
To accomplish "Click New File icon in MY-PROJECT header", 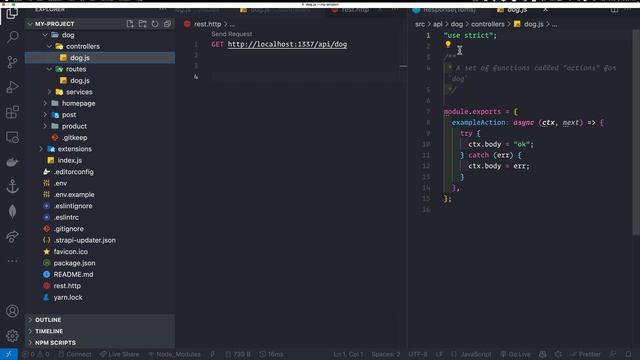I will click(130, 24).
